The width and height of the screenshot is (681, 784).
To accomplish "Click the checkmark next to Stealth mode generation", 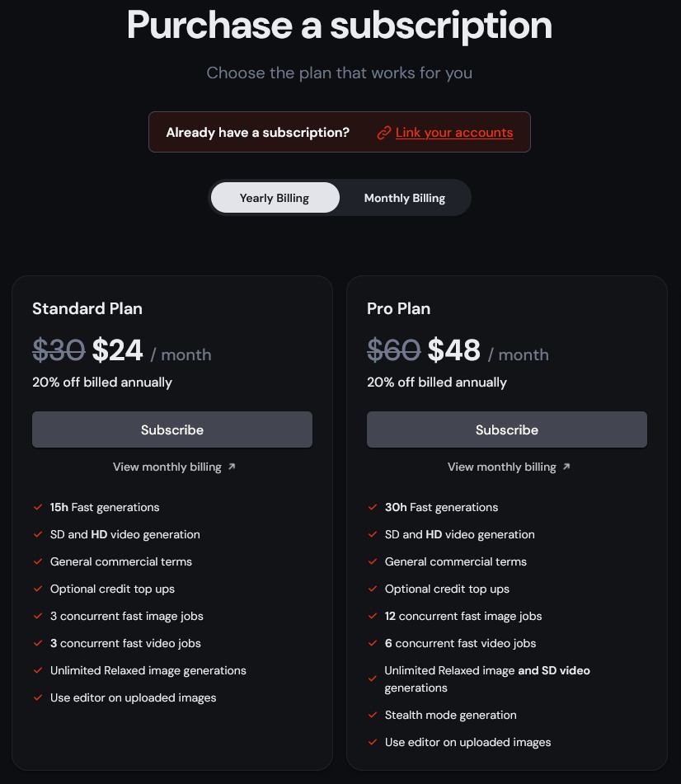I will [373, 715].
